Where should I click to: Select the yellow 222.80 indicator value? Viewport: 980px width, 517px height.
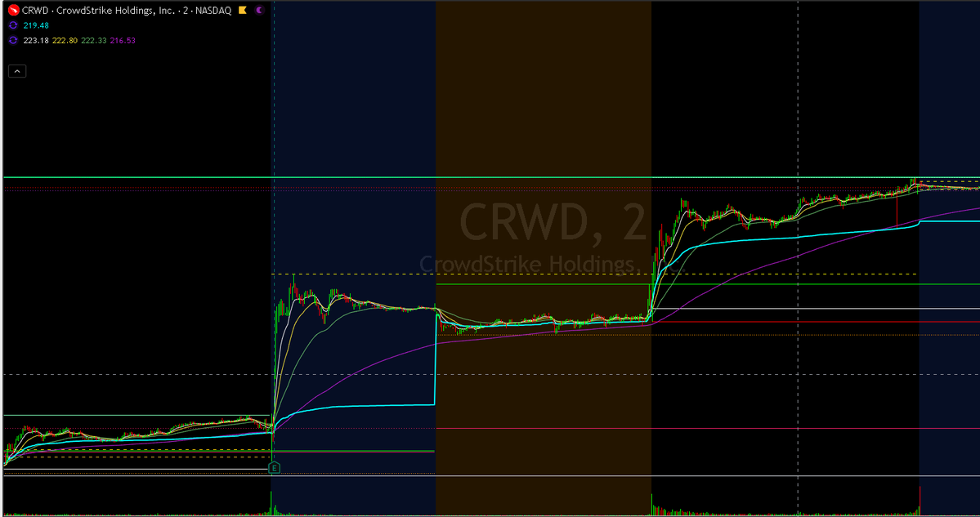point(65,41)
